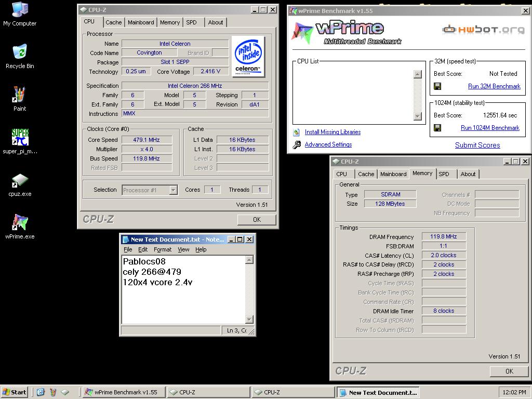Click the first CPU-Z taskbar button

coord(208,392)
